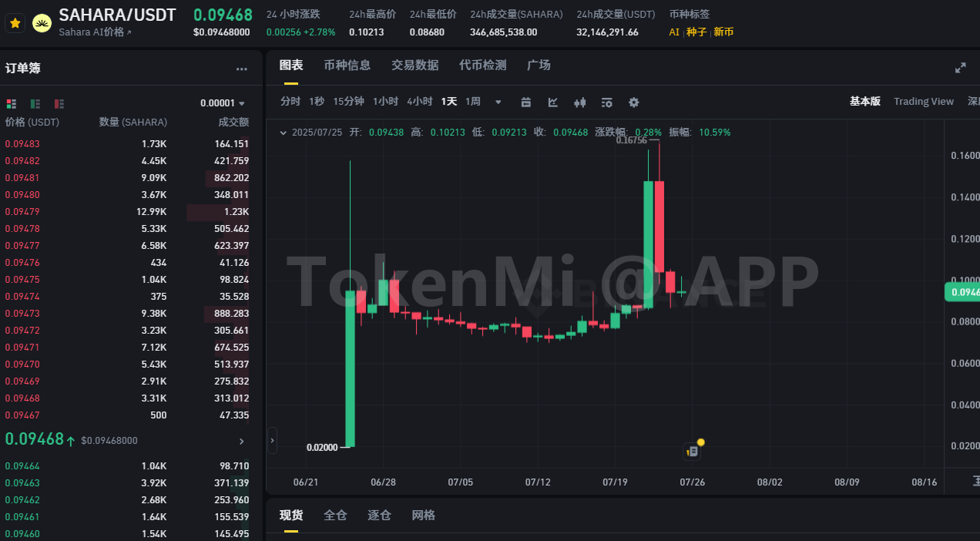The width and height of the screenshot is (980, 541).
Task: Open the 交易数据 tab
Action: tap(414, 66)
